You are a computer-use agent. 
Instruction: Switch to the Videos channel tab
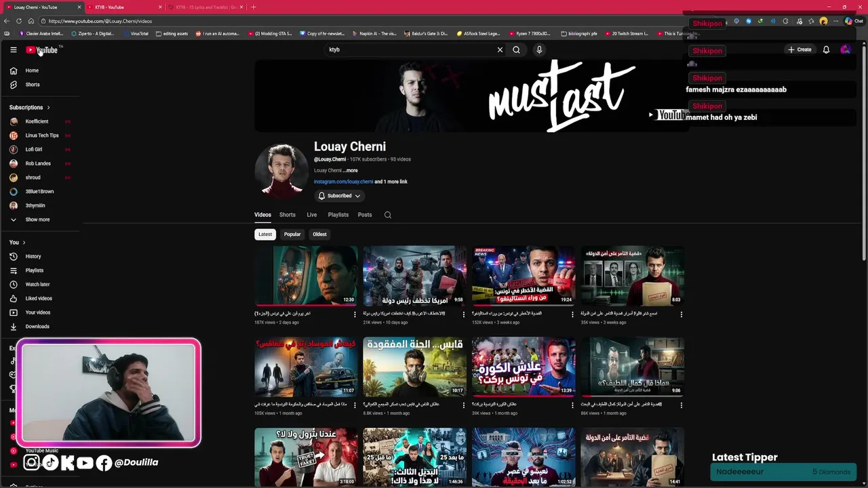pyautogui.click(x=262, y=215)
